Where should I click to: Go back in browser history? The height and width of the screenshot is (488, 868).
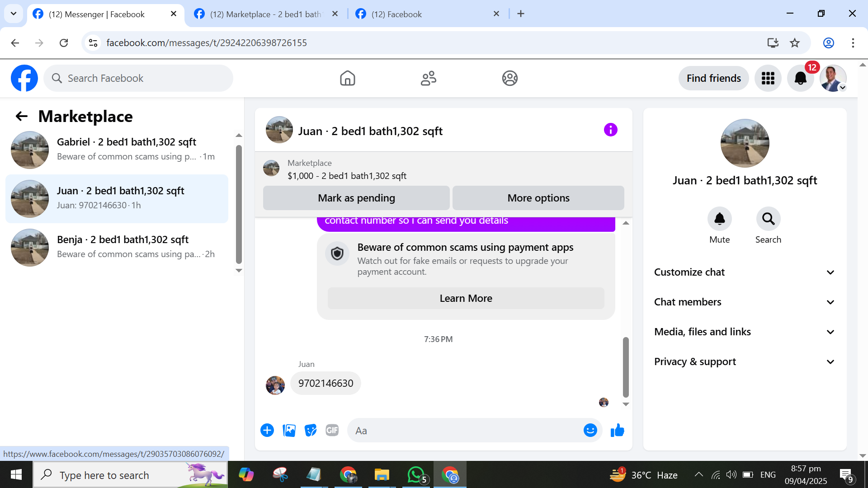tap(15, 43)
